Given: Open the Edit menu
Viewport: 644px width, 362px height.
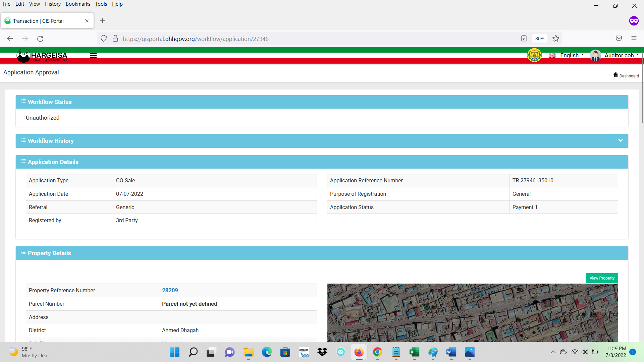Looking at the screenshot, I should click(20, 4).
